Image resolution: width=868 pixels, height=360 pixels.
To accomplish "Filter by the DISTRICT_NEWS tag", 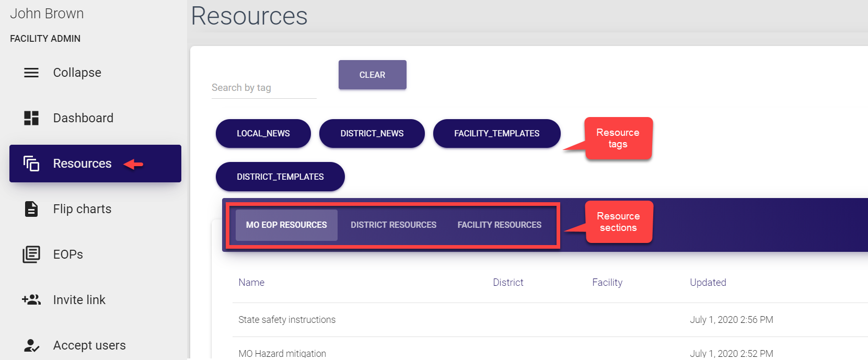I will [x=372, y=134].
